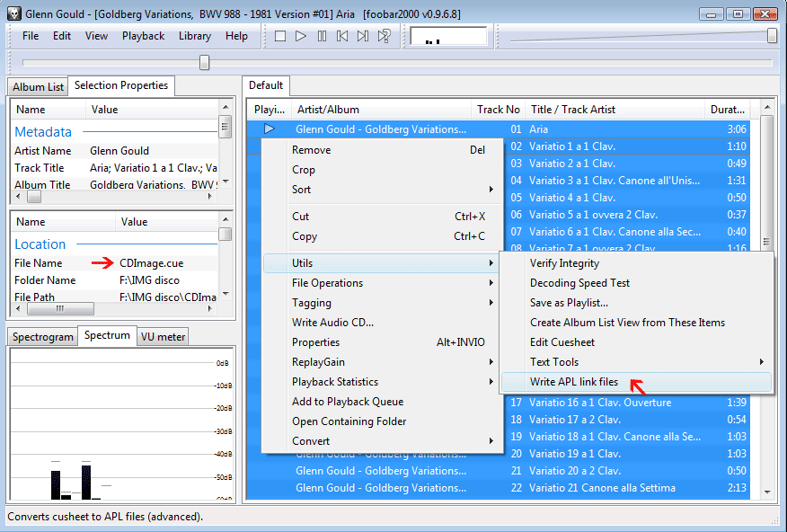
Task: Click the Durat... column header
Action: [728, 110]
